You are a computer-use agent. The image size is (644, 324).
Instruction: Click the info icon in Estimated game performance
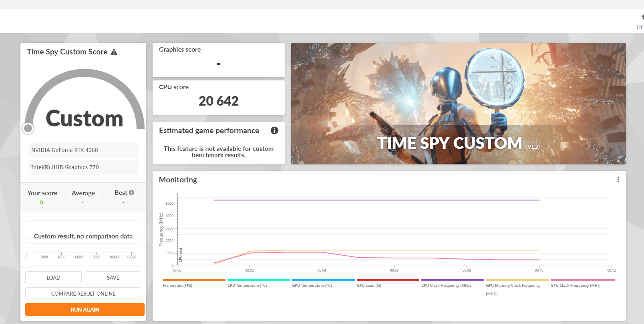coord(274,130)
